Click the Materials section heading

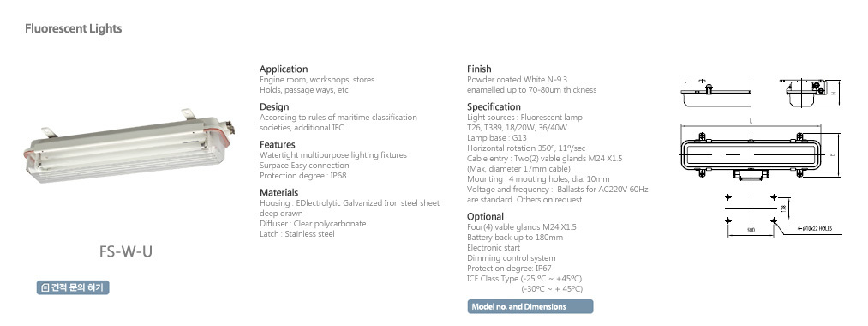279,192
